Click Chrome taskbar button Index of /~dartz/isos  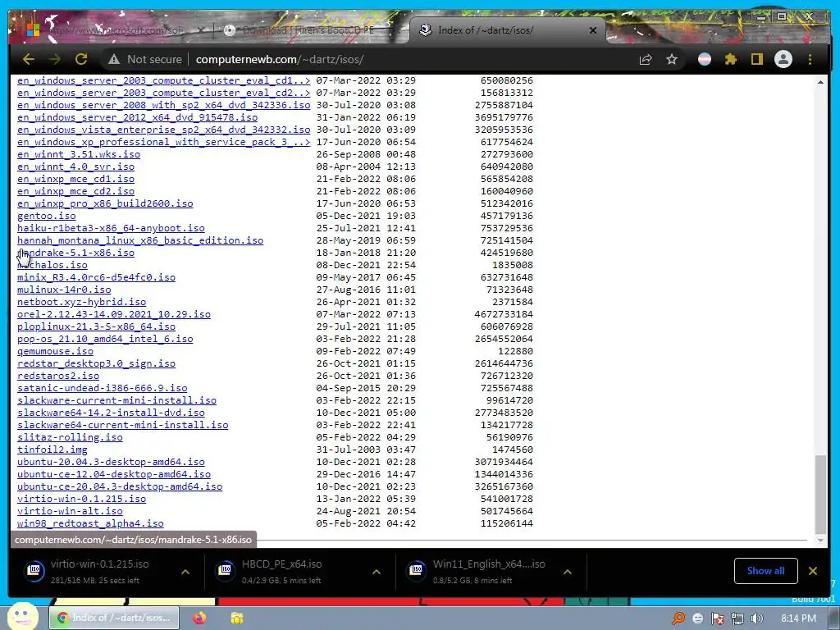(x=114, y=619)
